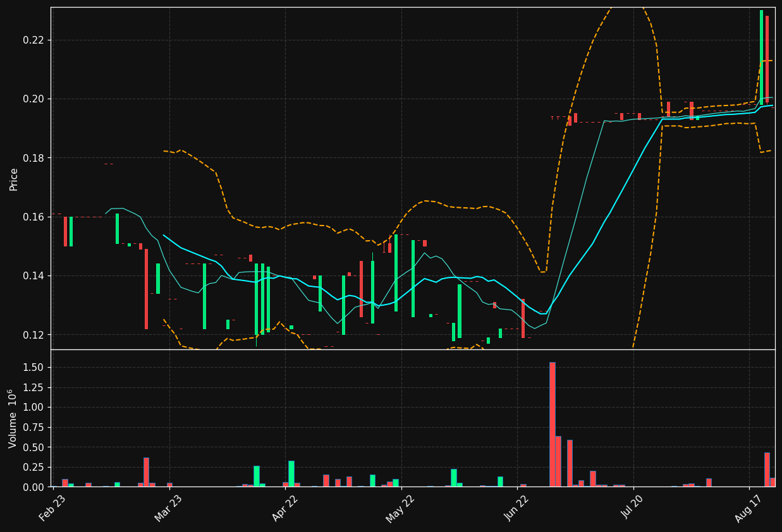Click the 0.18 price axis label
This screenshot has width=782, height=532.
(34, 158)
